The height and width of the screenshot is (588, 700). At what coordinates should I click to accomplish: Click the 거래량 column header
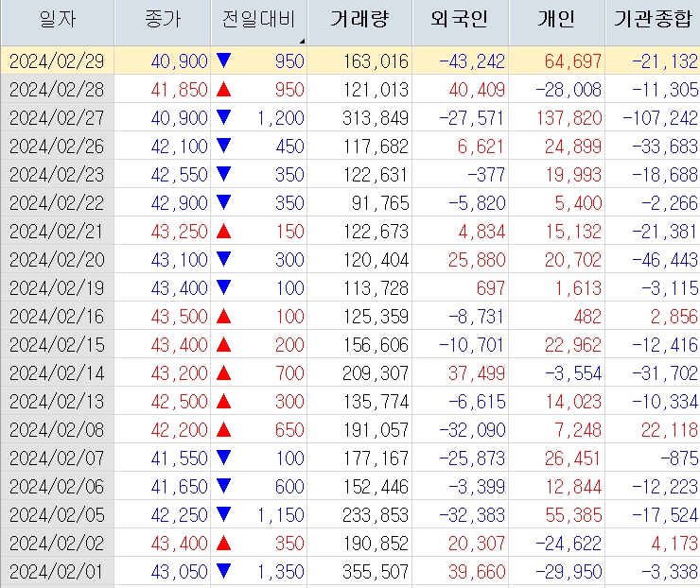359,21
